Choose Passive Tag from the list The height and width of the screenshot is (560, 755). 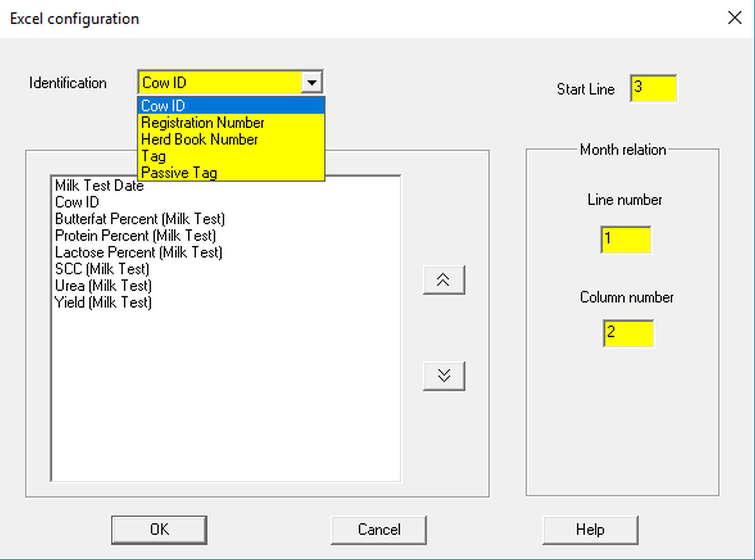(231, 173)
